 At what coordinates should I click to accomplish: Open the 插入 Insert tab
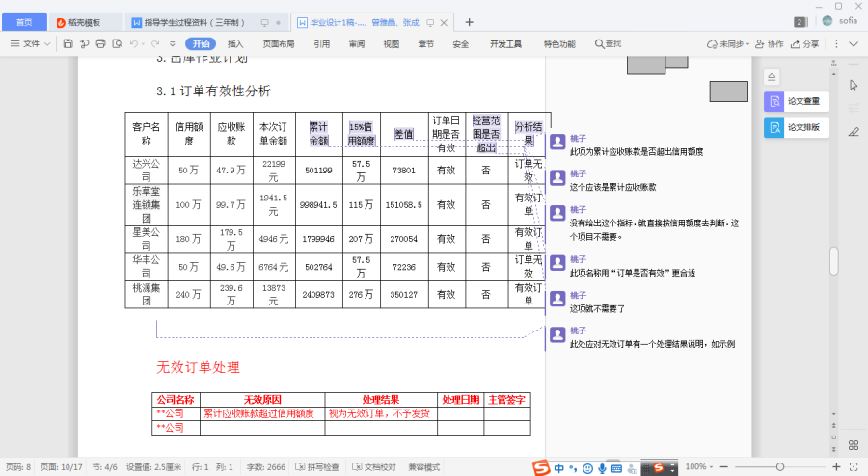coord(235,43)
